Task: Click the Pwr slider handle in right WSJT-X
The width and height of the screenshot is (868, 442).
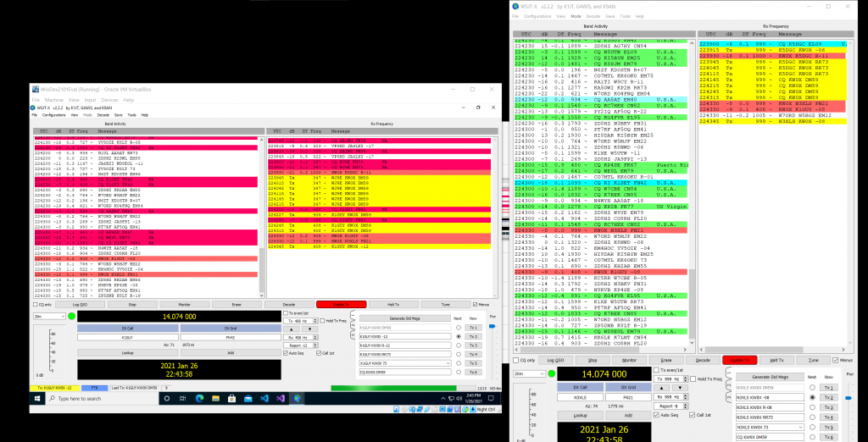Action: [848, 398]
